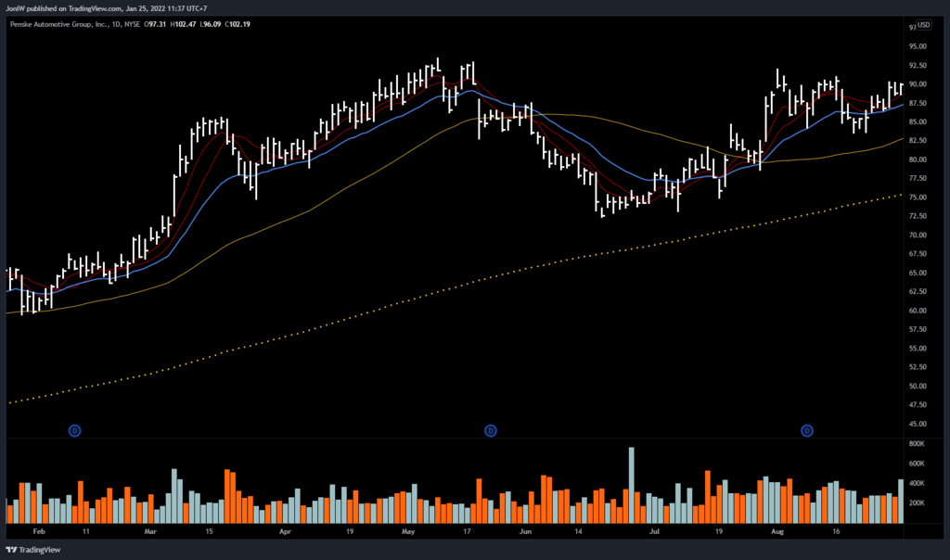The image size is (950, 560).
Task: Click the 'Jun' label on the time axis
Action: pyautogui.click(x=527, y=534)
